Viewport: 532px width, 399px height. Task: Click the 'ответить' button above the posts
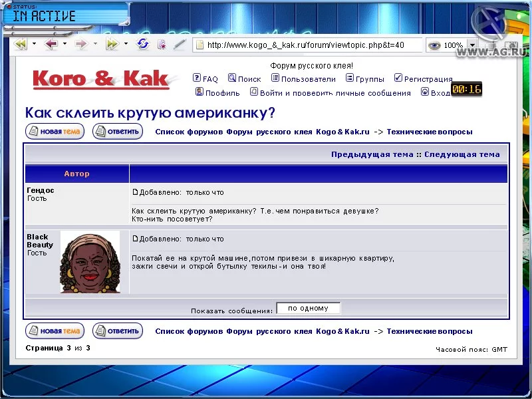[x=118, y=131]
